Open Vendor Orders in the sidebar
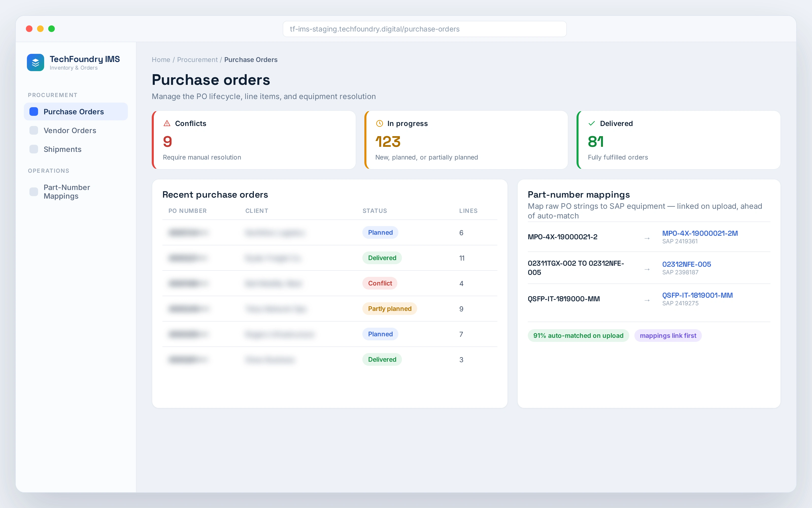 [x=76, y=130]
